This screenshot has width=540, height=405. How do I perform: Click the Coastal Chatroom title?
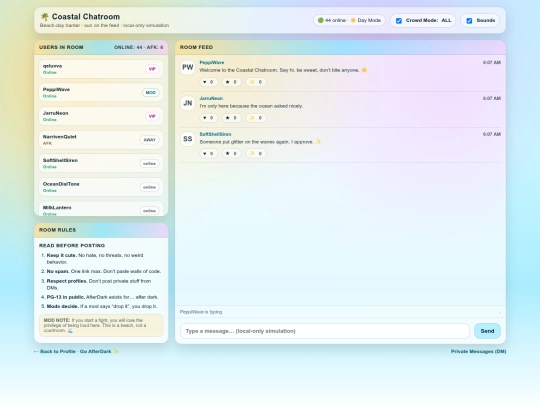point(86,17)
